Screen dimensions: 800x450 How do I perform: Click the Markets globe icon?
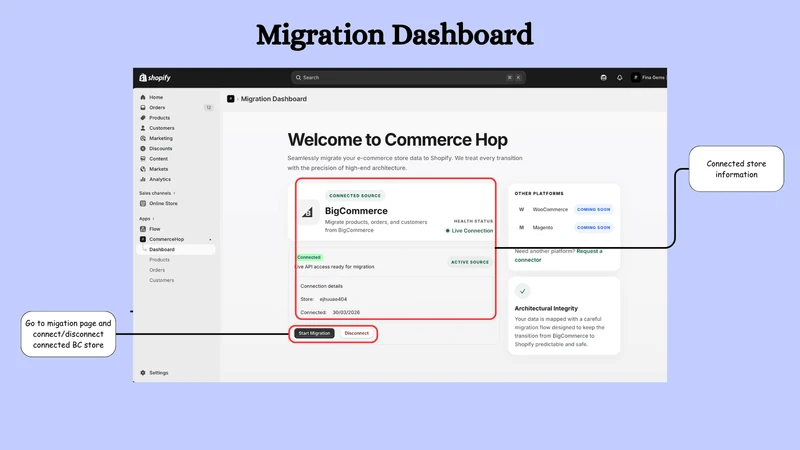tap(143, 169)
